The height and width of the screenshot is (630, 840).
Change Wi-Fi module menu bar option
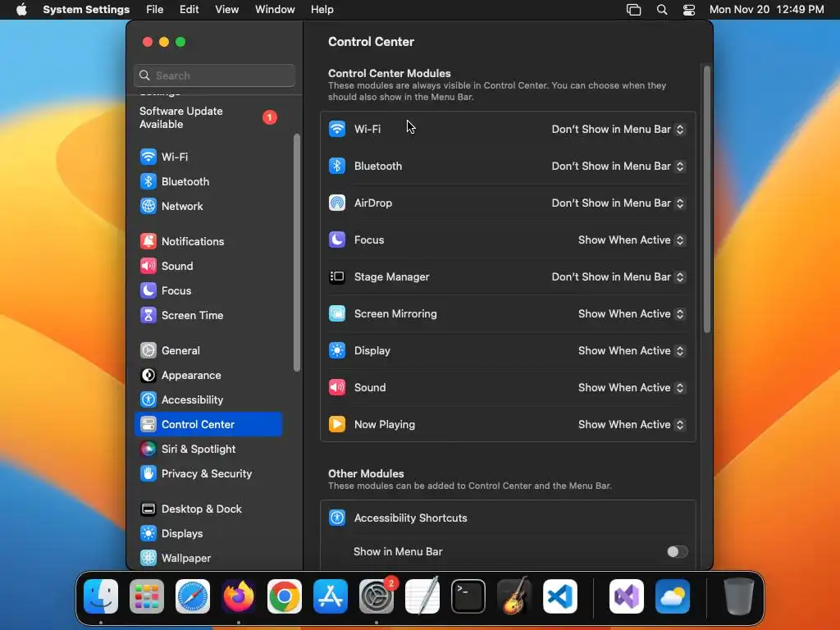tap(619, 130)
